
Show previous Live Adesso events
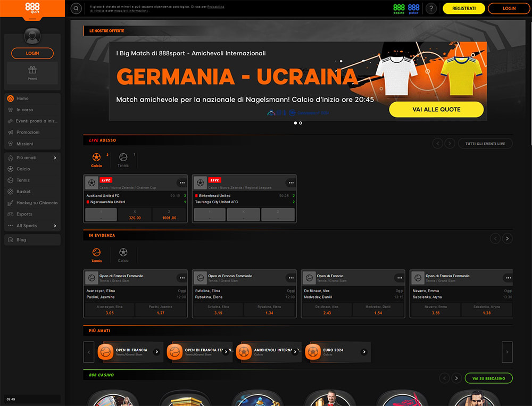[x=438, y=144]
